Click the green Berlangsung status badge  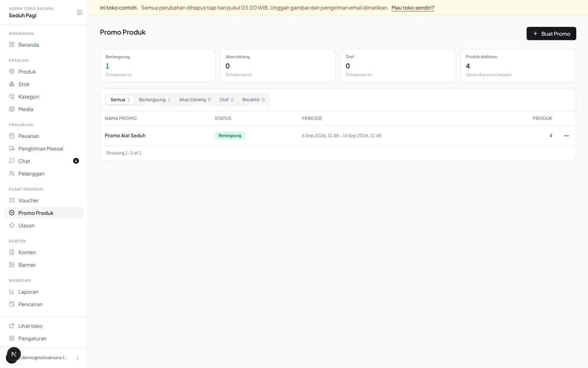coord(230,136)
